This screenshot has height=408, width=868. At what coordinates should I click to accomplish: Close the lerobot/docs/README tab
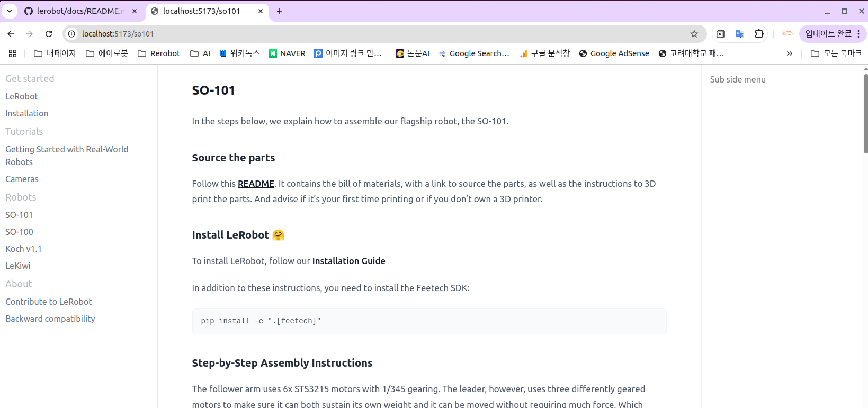tap(135, 11)
